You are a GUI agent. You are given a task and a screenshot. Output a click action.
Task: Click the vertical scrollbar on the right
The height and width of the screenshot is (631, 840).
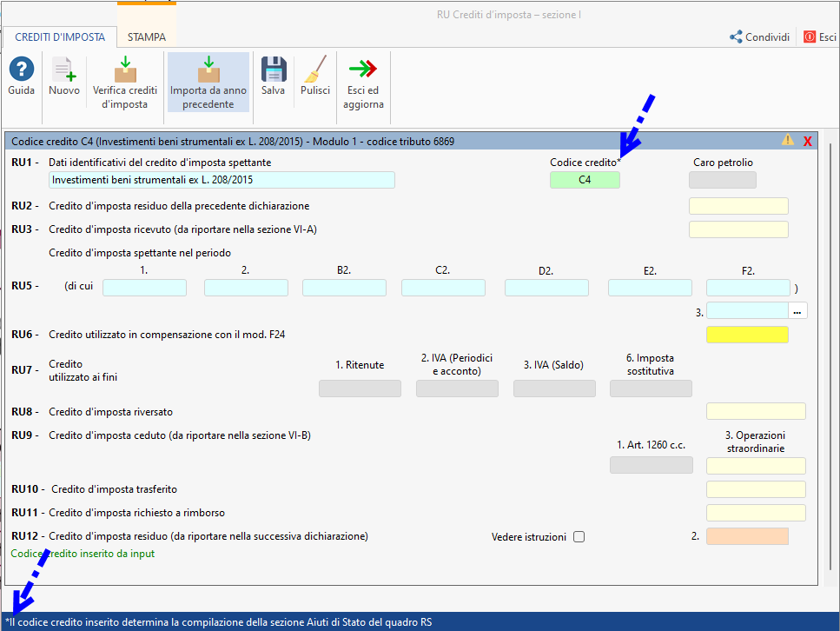pos(831,356)
